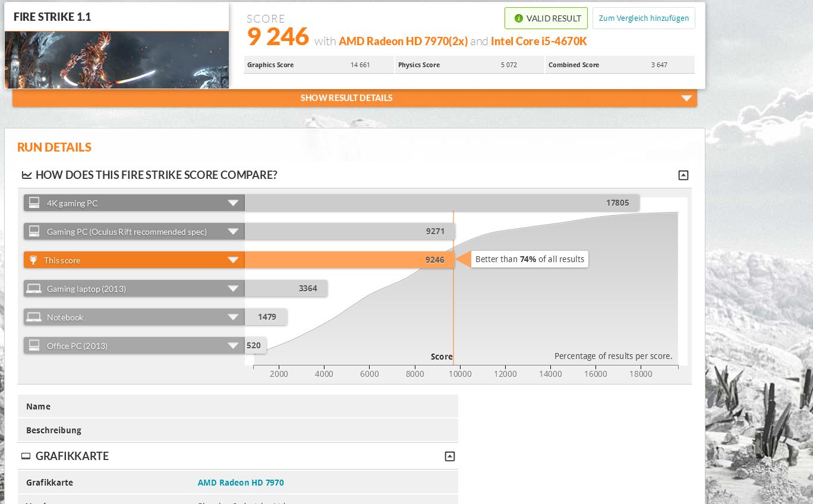Image resolution: width=813 pixels, height=504 pixels.
Task: Click the Combined Score value 3 647
Action: [659, 65]
